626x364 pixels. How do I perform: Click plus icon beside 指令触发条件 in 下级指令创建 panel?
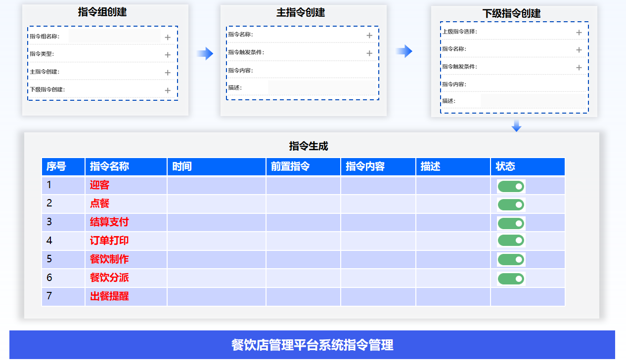click(x=579, y=68)
